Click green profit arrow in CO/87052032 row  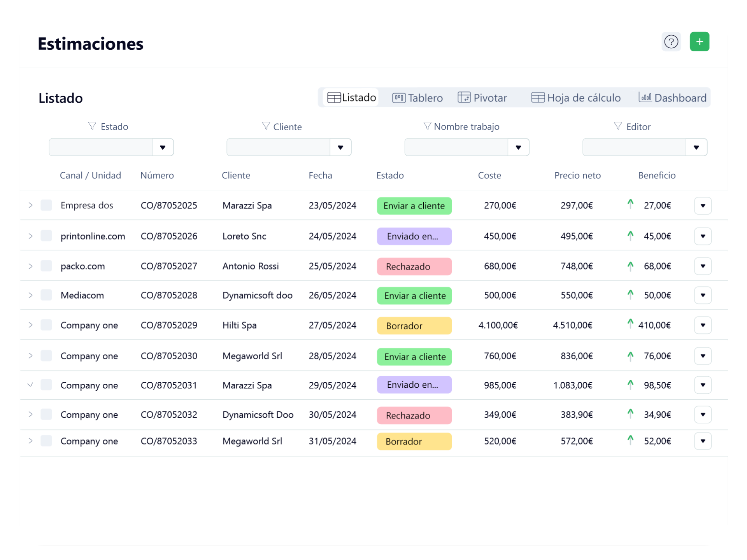(x=630, y=413)
